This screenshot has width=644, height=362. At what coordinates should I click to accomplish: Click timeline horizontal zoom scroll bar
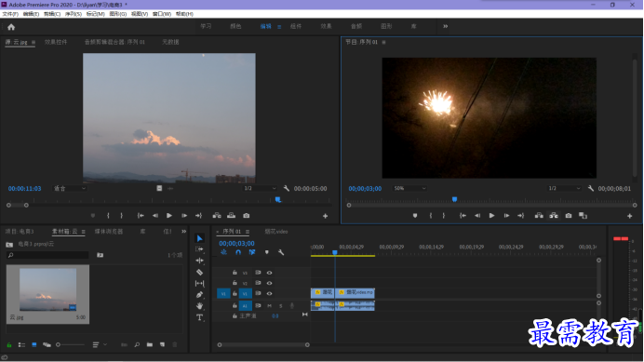263,344
